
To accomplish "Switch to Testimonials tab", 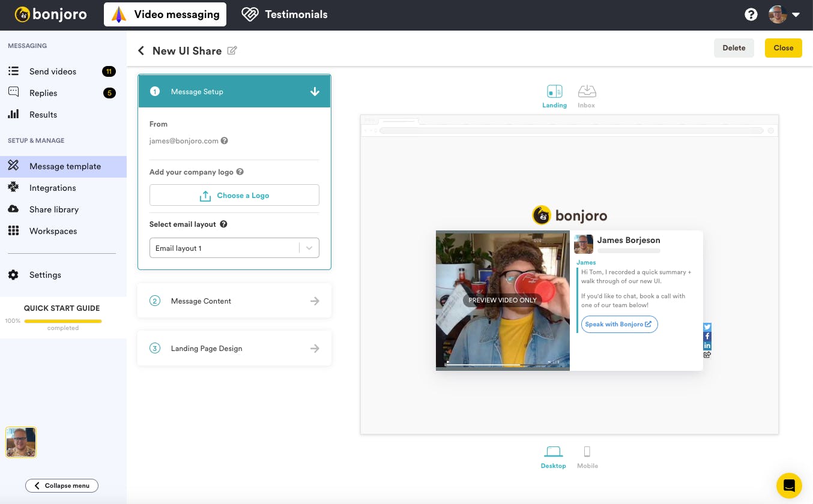I will point(285,14).
